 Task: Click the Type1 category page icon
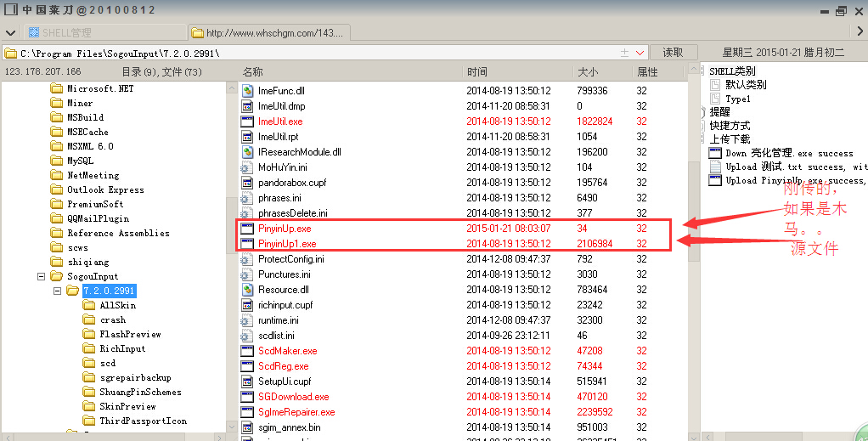tap(715, 99)
